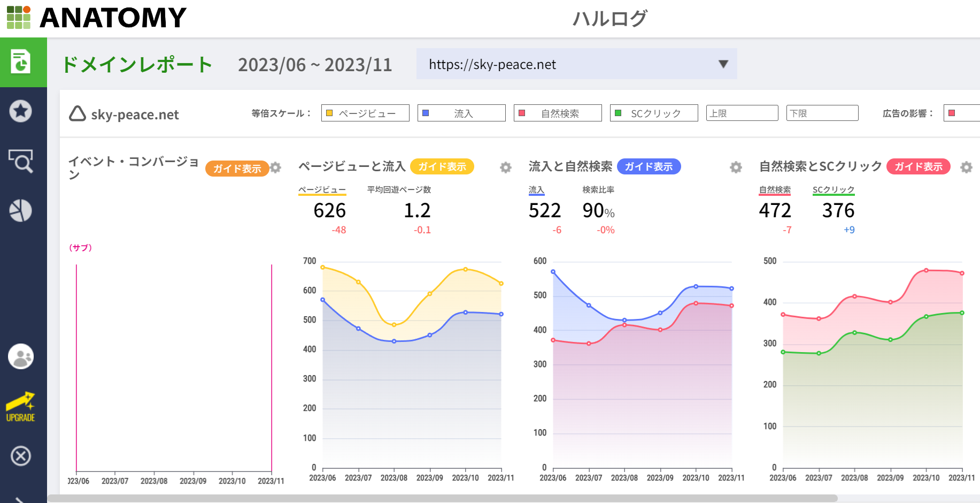Click the blue ガイド表示 button
Image resolution: width=980 pixels, height=503 pixels.
click(x=649, y=166)
